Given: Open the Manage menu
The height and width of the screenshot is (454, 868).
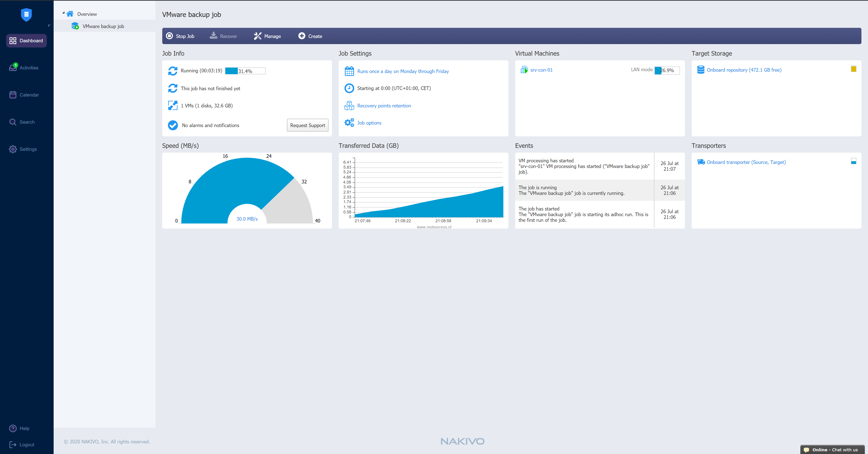Looking at the screenshot, I should pos(267,36).
